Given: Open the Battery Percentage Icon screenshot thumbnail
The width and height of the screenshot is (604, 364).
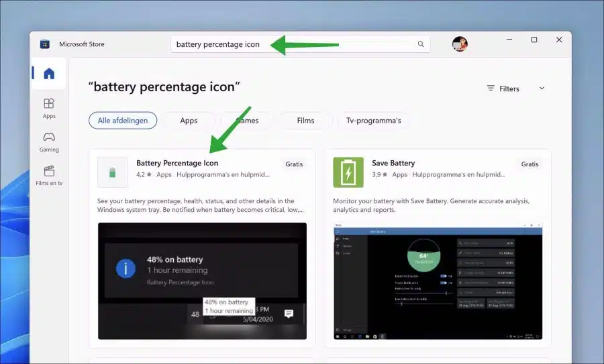Looking at the screenshot, I should tap(202, 281).
